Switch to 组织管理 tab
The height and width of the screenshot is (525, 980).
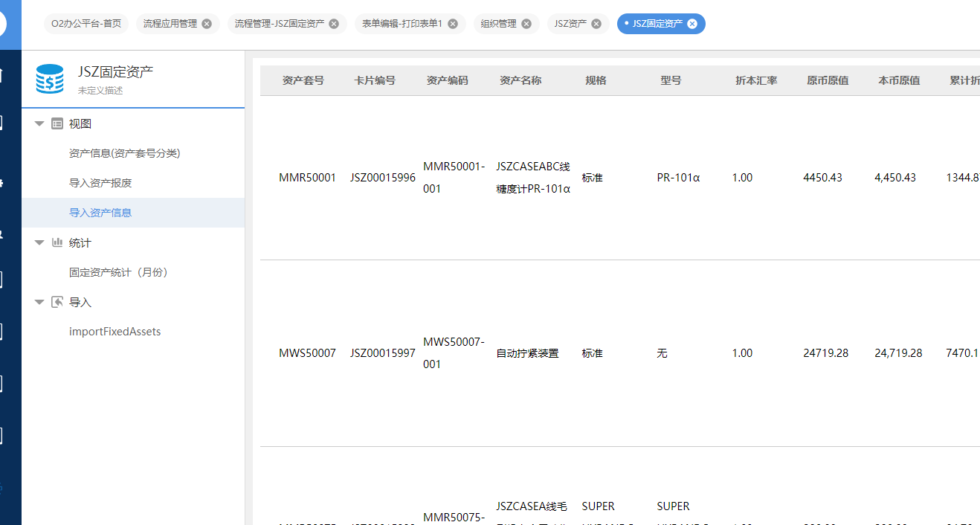point(499,24)
